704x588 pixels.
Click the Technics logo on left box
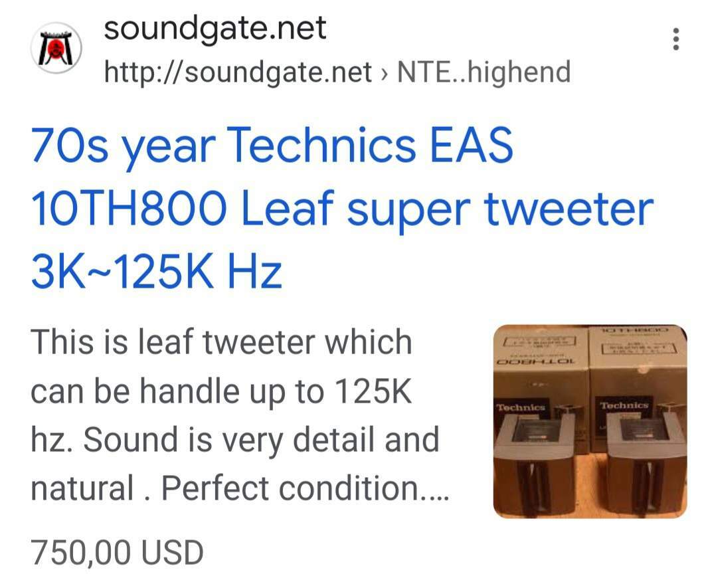coord(521,407)
